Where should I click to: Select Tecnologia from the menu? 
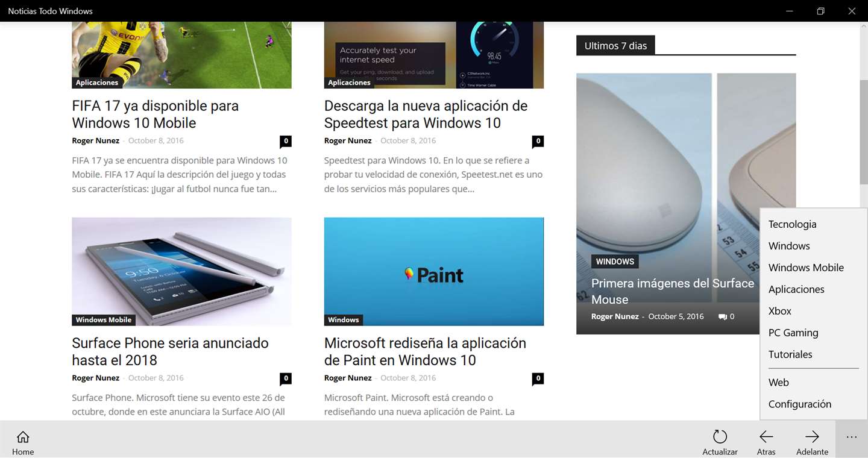click(x=792, y=224)
